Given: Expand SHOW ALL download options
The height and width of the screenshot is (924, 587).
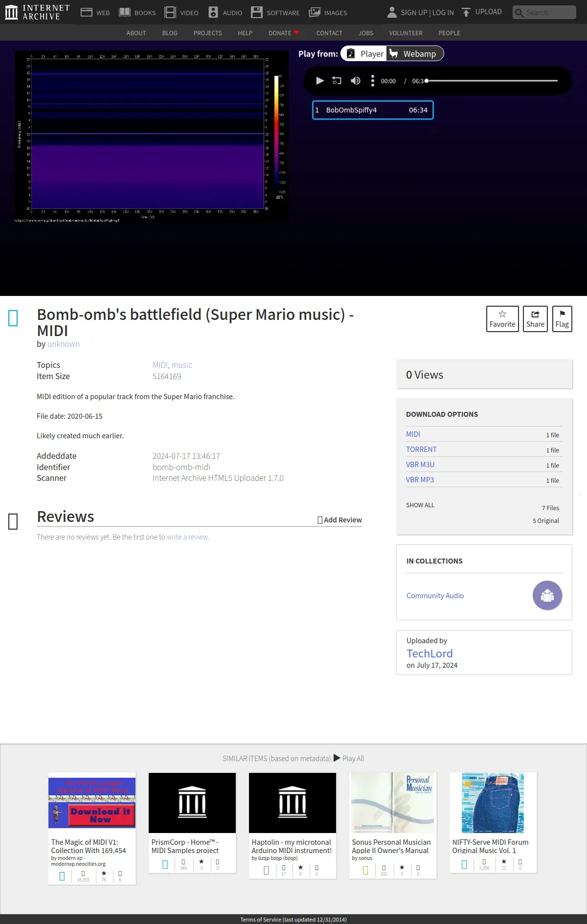Looking at the screenshot, I should (420, 505).
